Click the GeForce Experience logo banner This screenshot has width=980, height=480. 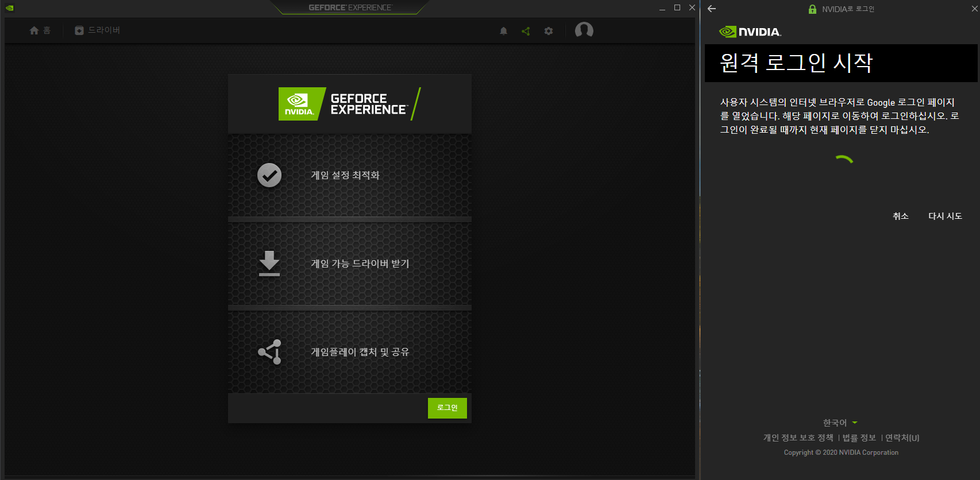point(350,104)
